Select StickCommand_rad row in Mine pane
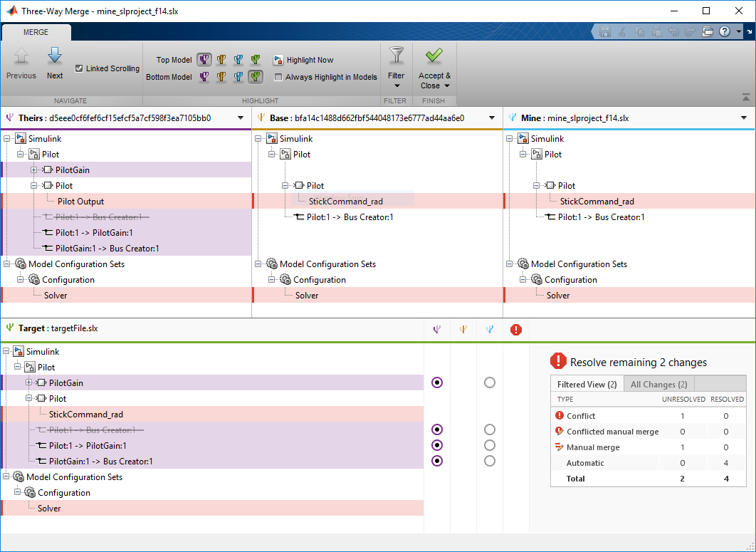This screenshot has width=756, height=552. pos(629,201)
